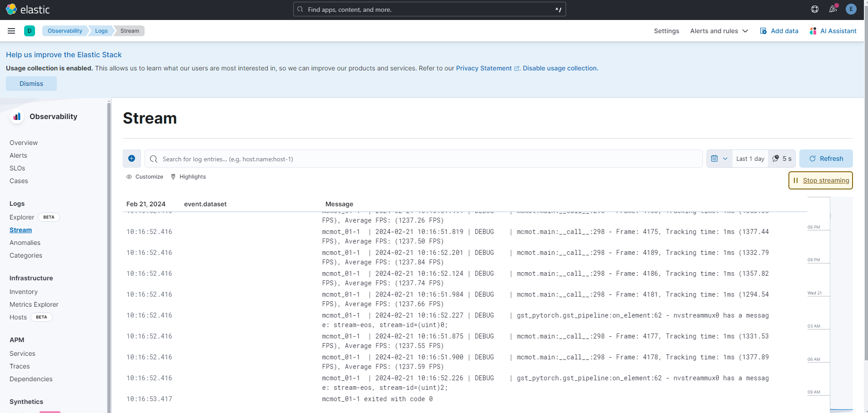Select log entry with stream-id=(uint)2
The width and height of the screenshot is (868, 413).
tap(465, 383)
